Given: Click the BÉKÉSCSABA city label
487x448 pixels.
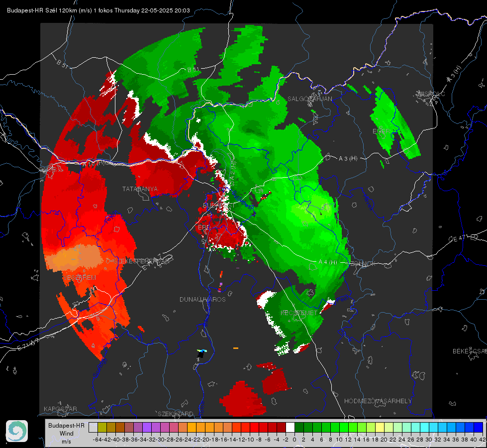Looking at the screenshot, I should pos(470,351).
